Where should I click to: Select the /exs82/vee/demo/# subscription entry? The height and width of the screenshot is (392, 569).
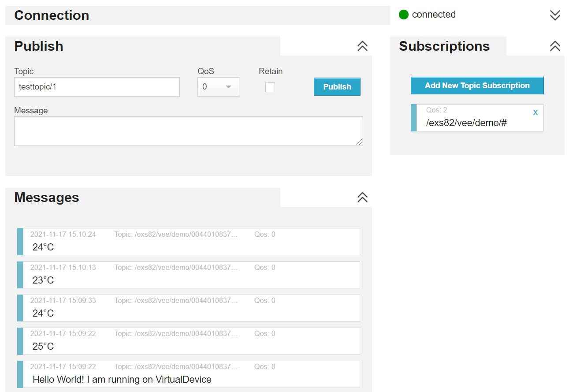(x=477, y=118)
